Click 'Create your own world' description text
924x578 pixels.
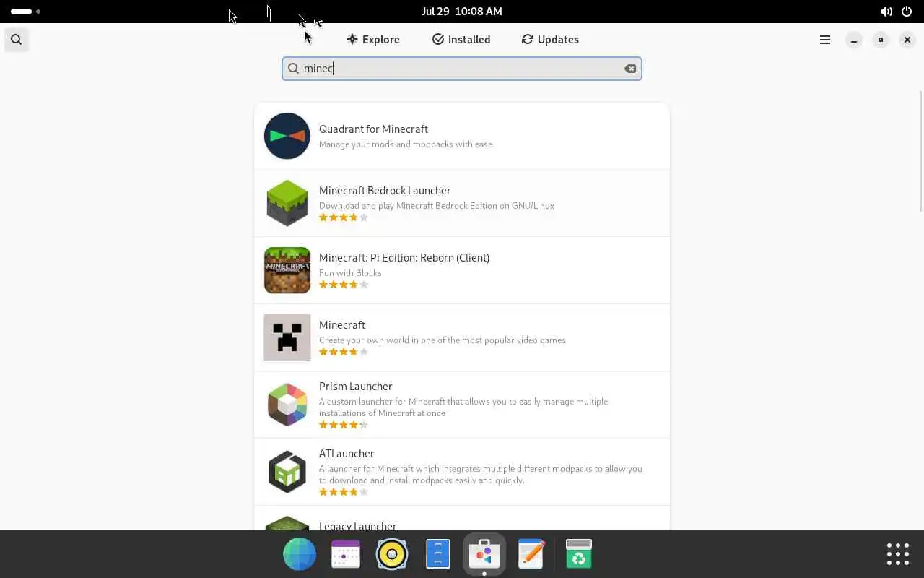click(x=442, y=340)
